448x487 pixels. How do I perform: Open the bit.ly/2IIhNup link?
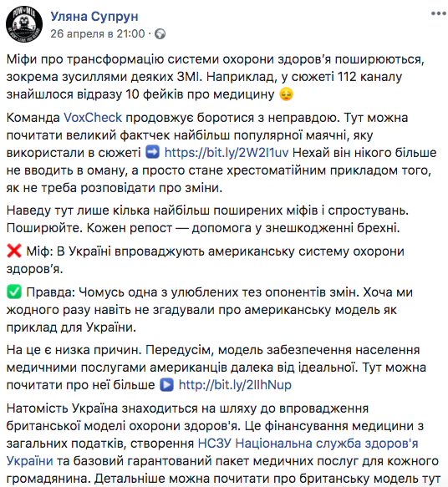pos(235,385)
